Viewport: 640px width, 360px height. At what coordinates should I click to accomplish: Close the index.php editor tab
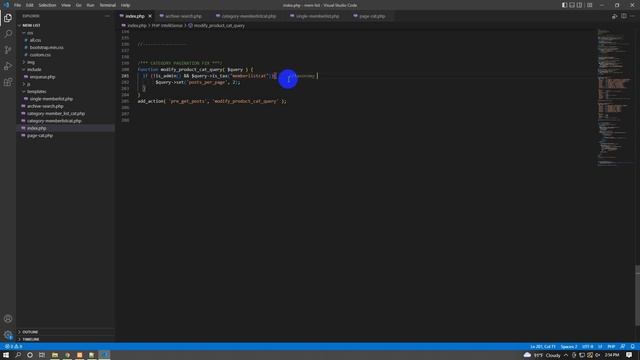[x=150, y=16]
